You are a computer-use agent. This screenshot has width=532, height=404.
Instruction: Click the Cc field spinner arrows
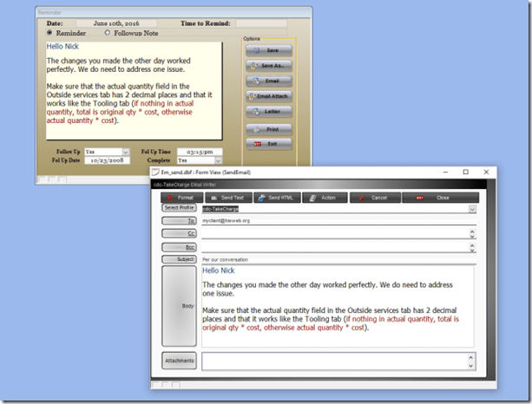(472, 234)
